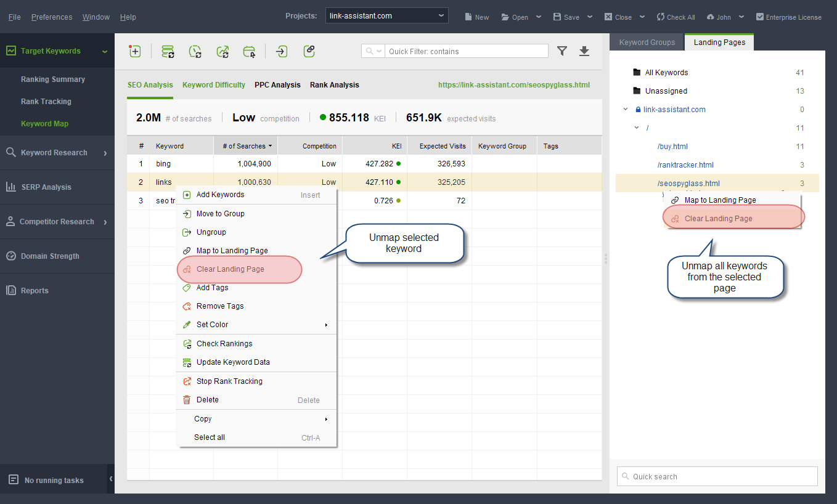Viewport: 837px width, 504px height.
Task: Switch to Keyword Difficulty tab
Action: 214,85
